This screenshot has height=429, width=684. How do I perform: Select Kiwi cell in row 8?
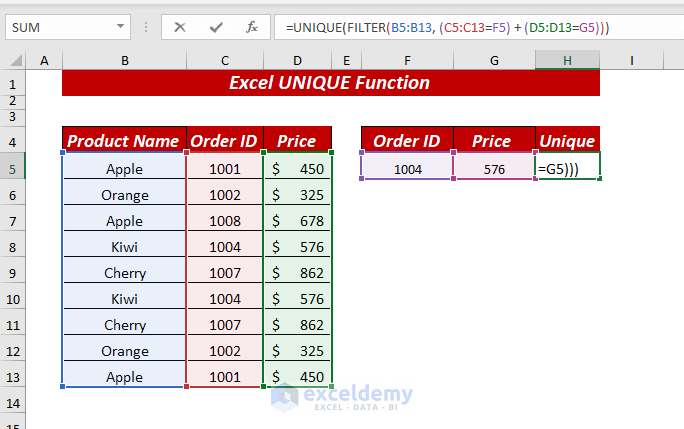pyautogui.click(x=124, y=244)
